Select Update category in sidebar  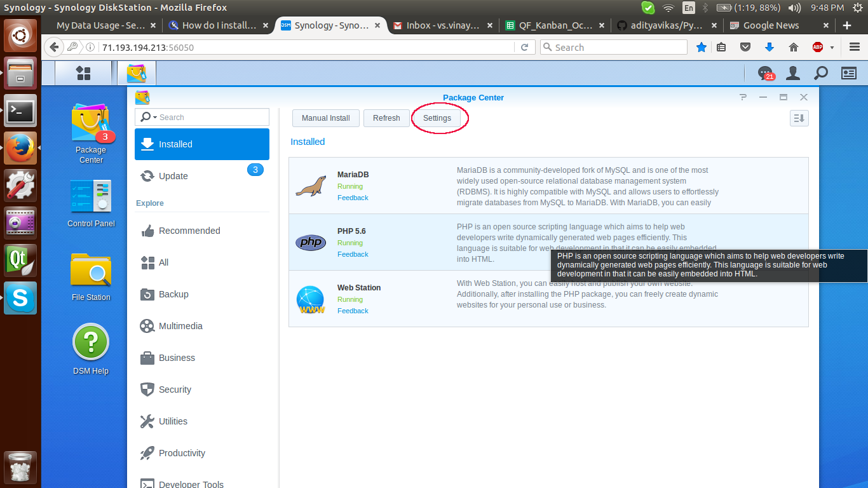tap(202, 176)
